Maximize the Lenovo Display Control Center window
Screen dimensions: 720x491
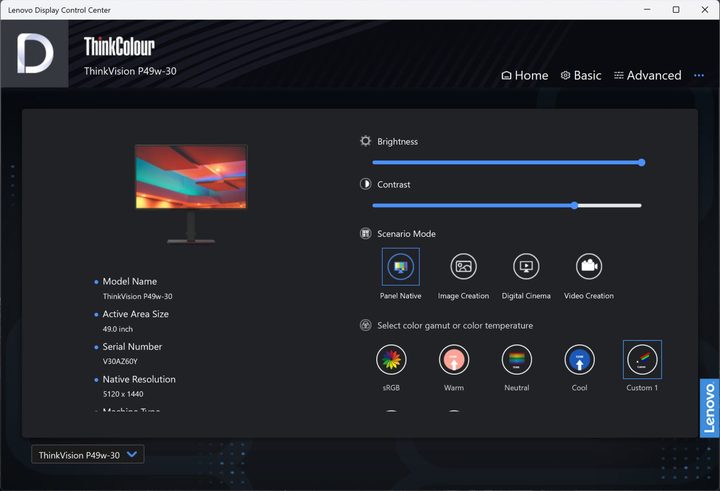point(676,10)
